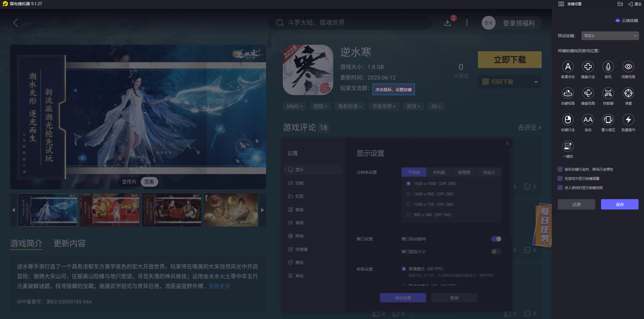Switch to the 宣传片 media tab

point(129,182)
